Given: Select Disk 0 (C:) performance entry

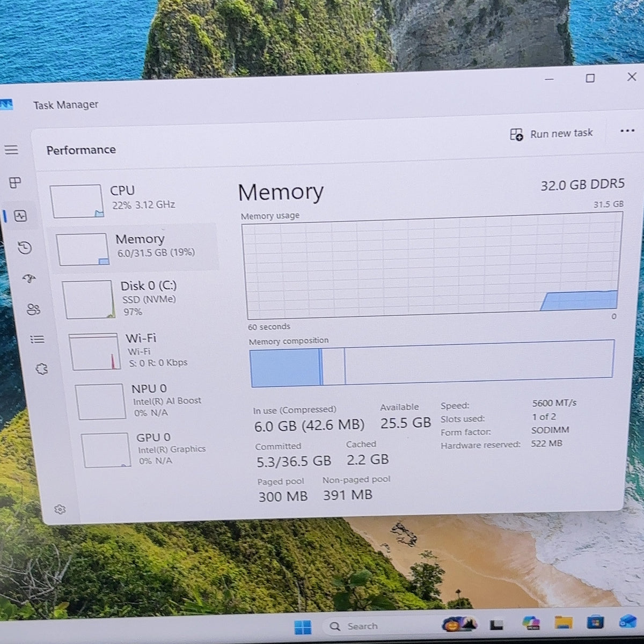Looking at the screenshot, I should [x=140, y=298].
